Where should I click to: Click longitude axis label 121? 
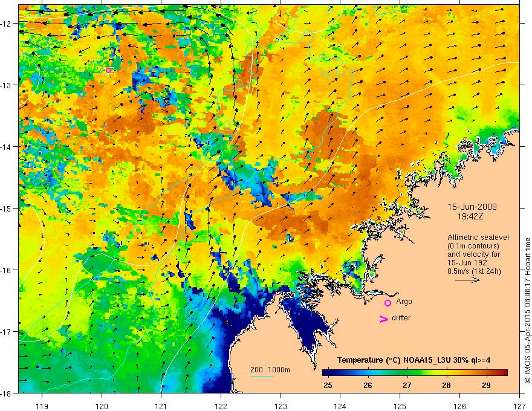click(x=161, y=406)
